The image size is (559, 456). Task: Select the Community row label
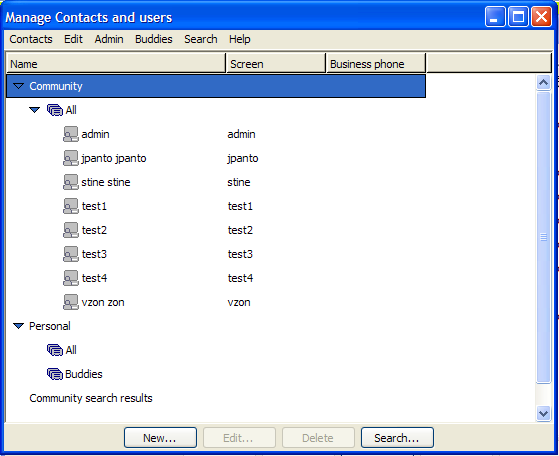point(56,86)
